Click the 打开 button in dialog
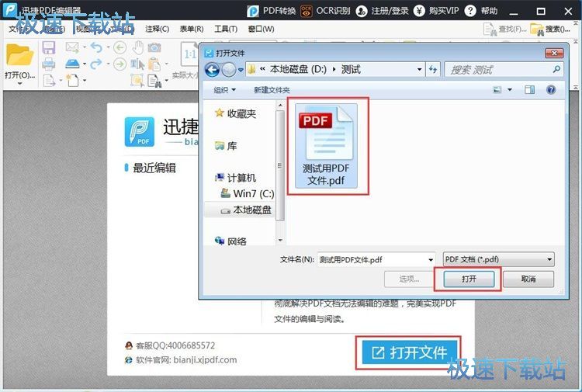Screen dimensions: 582x392 pos(469,279)
